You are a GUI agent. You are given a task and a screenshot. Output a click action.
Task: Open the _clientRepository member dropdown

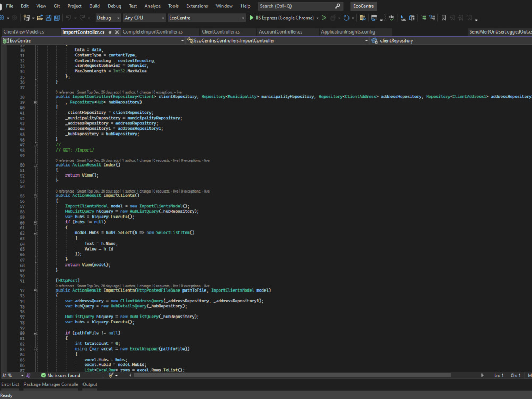pyautogui.click(x=451, y=41)
